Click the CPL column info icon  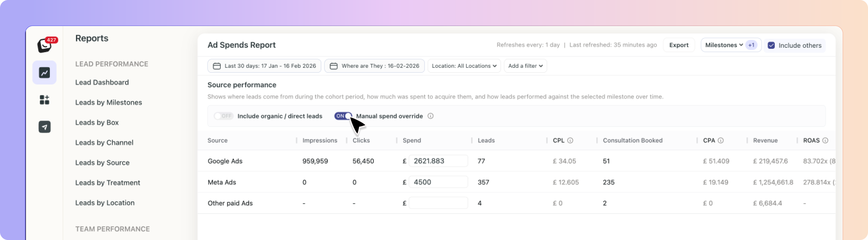point(570,141)
